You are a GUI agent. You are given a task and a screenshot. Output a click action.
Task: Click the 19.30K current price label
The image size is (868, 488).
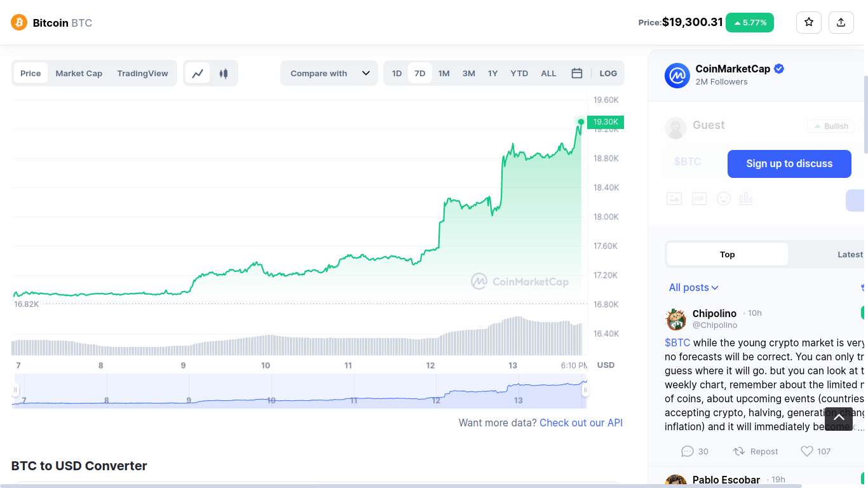pyautogui.click(x=606, y=122)
